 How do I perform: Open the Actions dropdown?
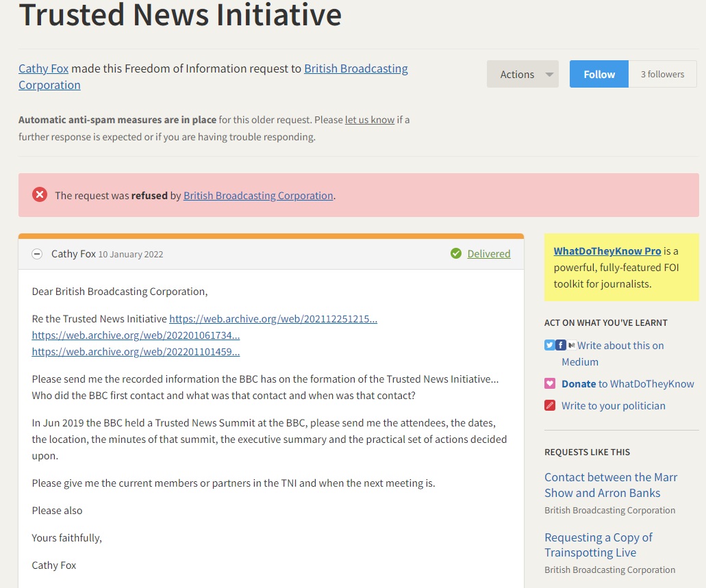522,74
